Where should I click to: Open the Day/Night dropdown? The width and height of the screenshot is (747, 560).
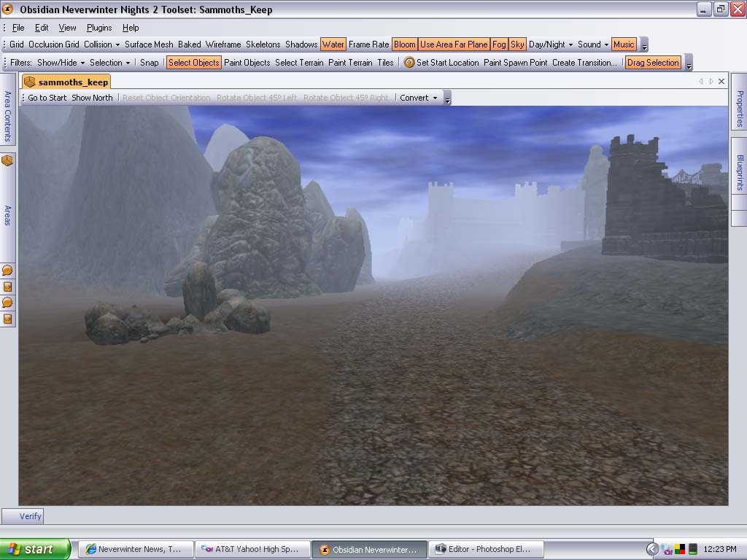click(551, 44)
